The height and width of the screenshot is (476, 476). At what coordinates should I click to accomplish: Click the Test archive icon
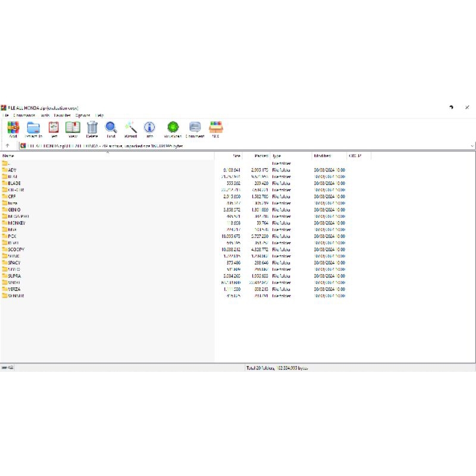(x=54, y=128)
